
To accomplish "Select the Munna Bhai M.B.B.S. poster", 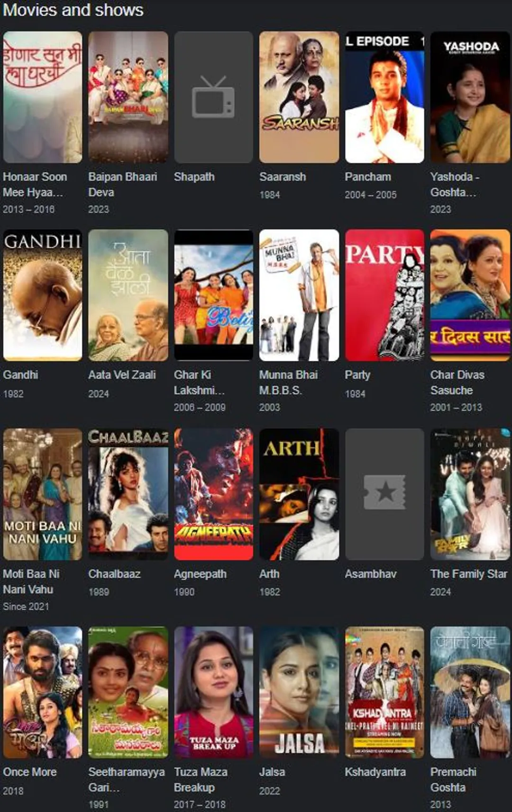I will tap(299, 295).
